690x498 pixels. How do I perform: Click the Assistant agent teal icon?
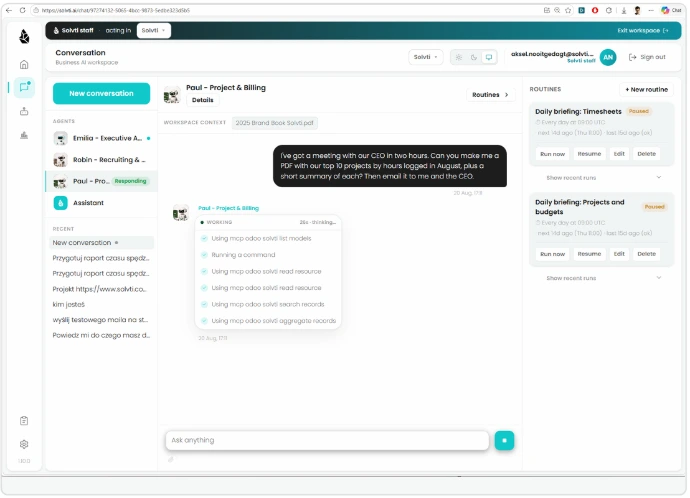click(x=61, y=203)
